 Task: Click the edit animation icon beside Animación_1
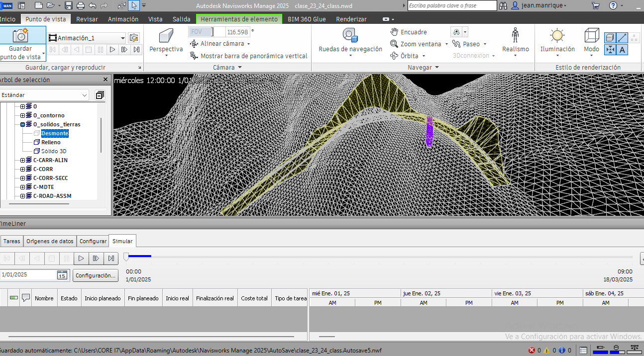[x=134, y=38]
